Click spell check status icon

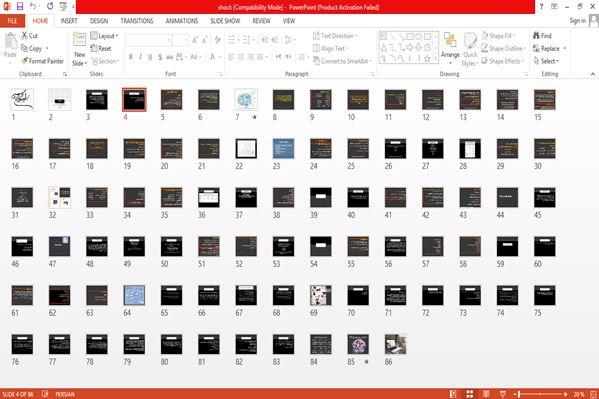click(x=45, y=394)
